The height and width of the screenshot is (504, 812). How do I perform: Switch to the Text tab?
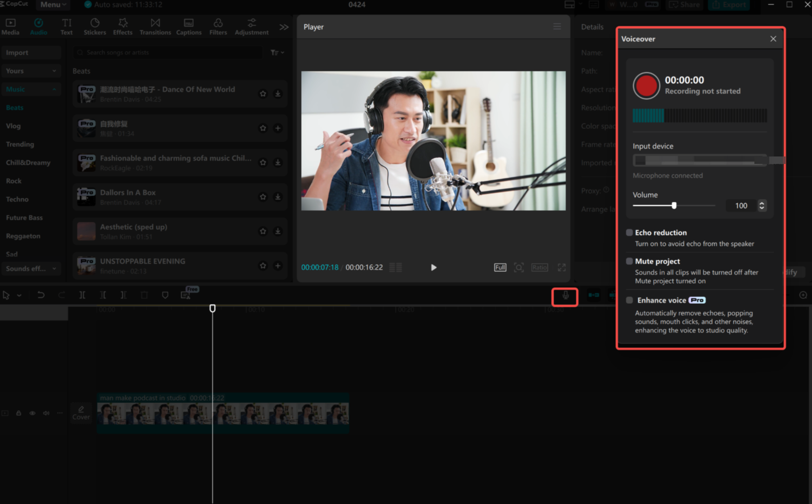tap(66, 27)
